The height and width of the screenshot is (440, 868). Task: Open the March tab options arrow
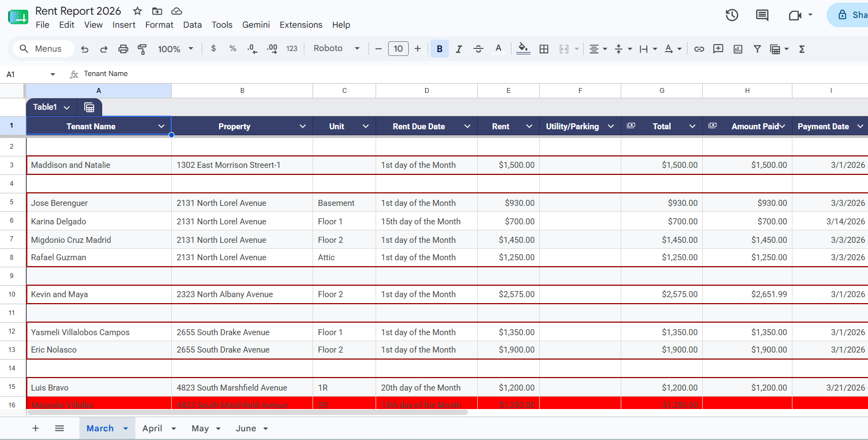126,429
